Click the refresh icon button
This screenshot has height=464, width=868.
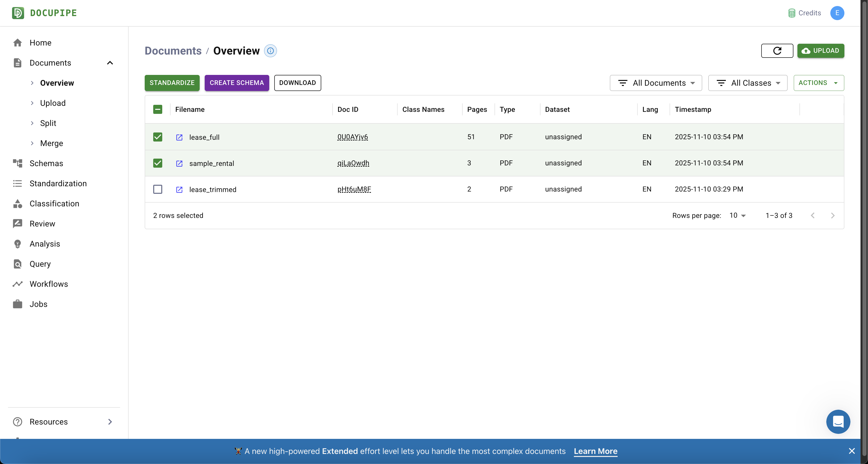(777, 51)
